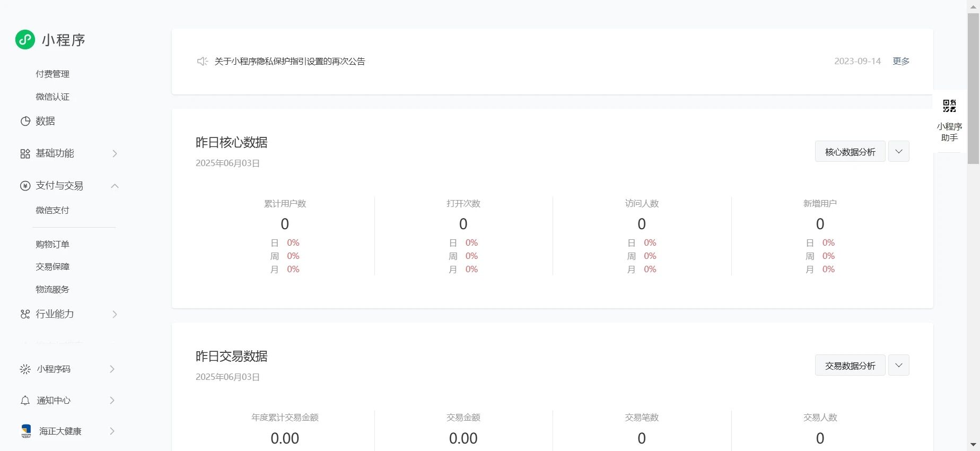Open 微信认证 in the sidebar
980x451 pixels.
(52, 97)
